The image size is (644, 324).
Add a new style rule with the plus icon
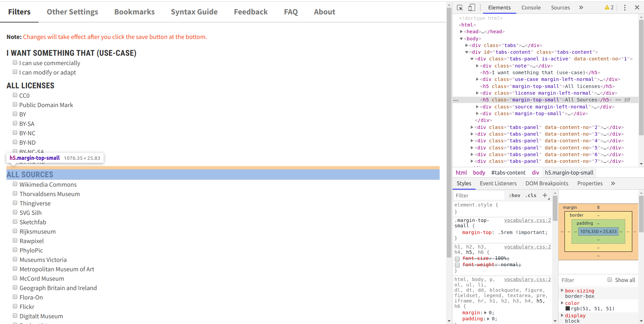pos(545,195)
